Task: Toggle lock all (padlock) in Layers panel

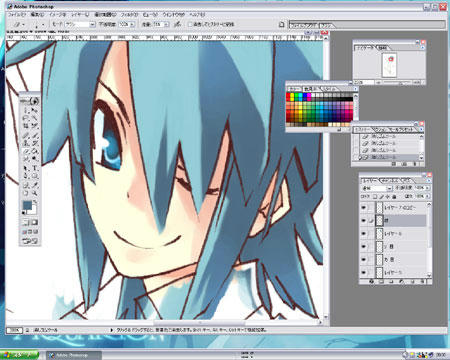Action: (394, 197)
